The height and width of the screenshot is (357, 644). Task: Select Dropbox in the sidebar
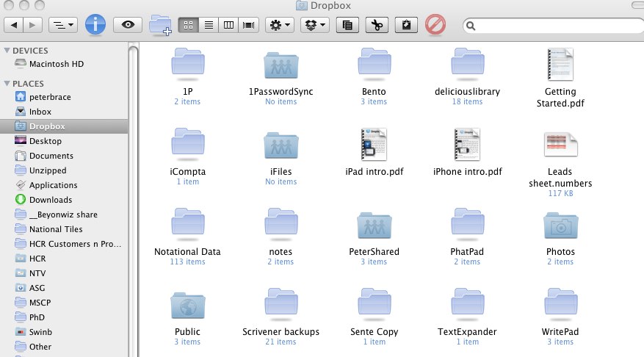[64, 126]
